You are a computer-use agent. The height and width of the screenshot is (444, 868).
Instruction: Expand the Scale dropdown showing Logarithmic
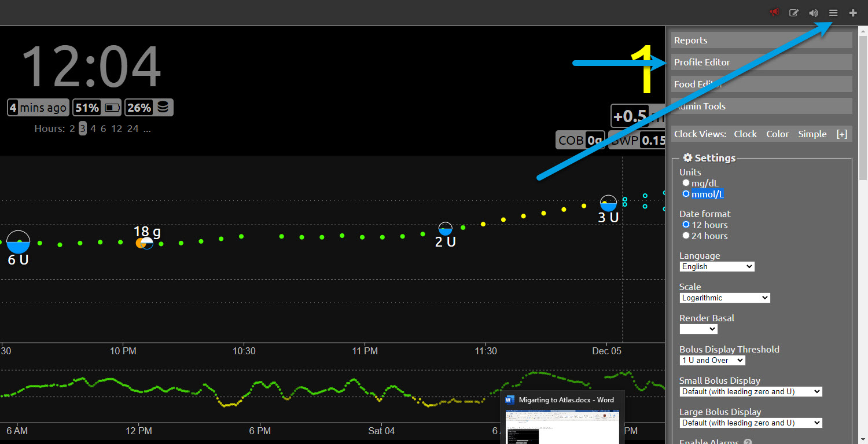[x=724, y=298]
